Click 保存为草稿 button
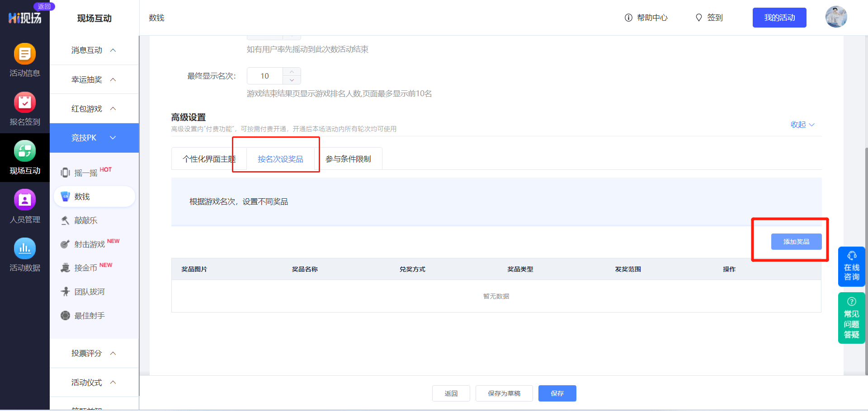 (x=504, y=393)
